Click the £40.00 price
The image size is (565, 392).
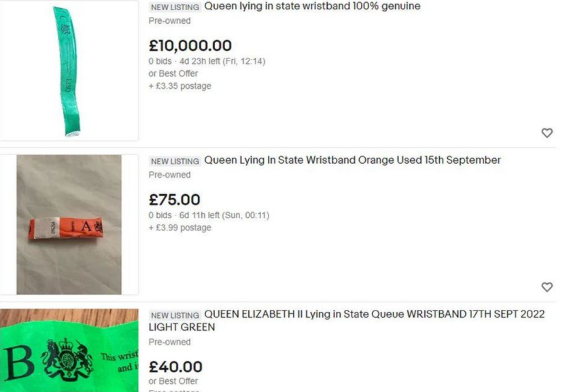point(175,367)
